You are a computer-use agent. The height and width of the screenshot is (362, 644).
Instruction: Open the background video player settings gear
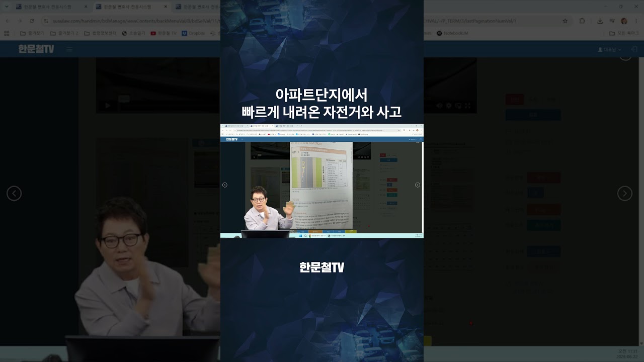(x=449, y=106)
